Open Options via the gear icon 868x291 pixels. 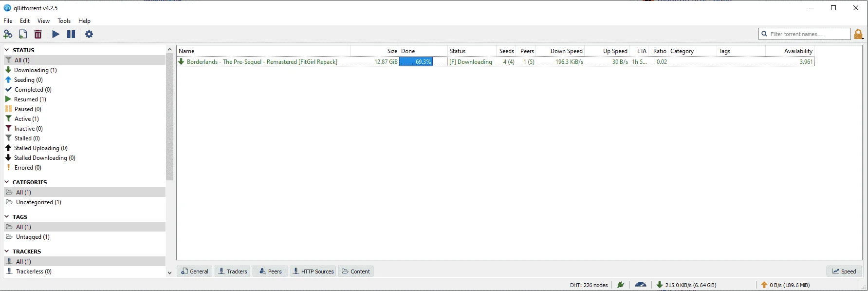click(x=89, y=34)
